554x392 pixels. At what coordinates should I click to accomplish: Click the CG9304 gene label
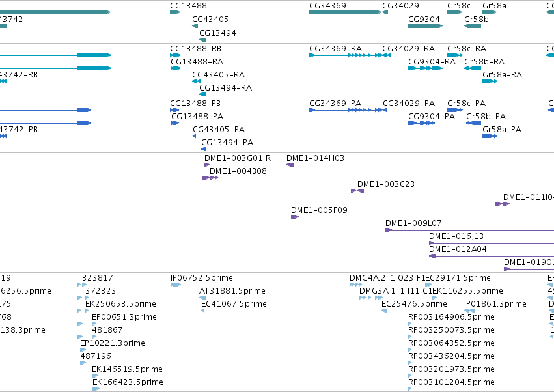click(424, 20)
